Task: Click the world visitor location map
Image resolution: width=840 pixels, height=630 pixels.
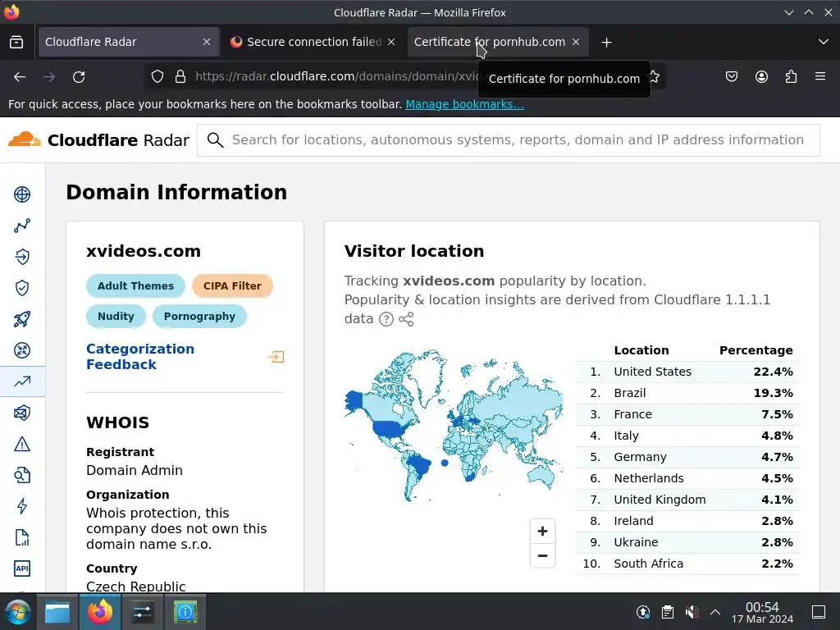Action: point(453,427)
